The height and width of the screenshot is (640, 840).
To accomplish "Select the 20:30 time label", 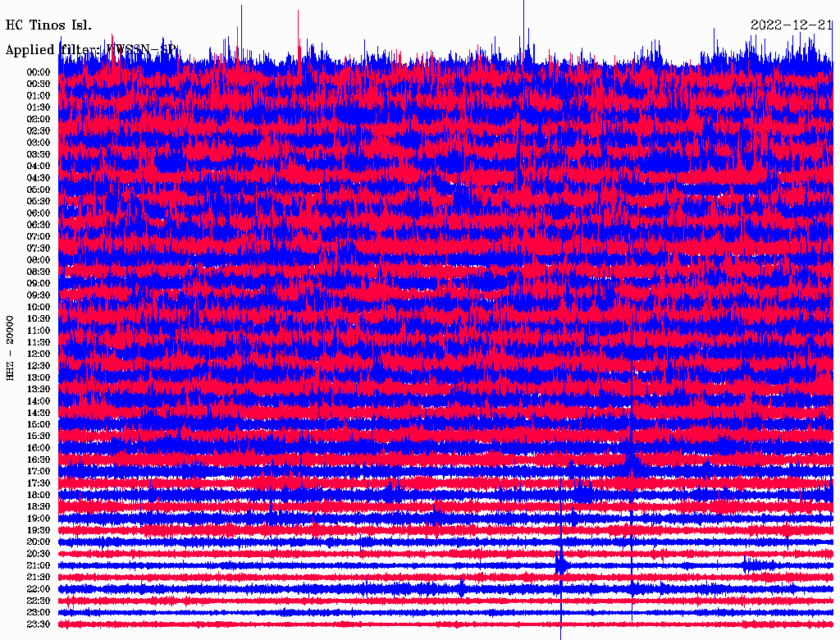I will 39,554.
